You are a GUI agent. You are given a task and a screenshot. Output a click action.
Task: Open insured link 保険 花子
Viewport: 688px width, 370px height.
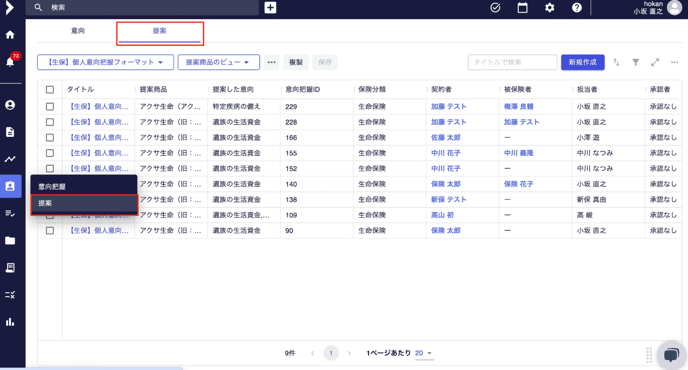[519, 184]
